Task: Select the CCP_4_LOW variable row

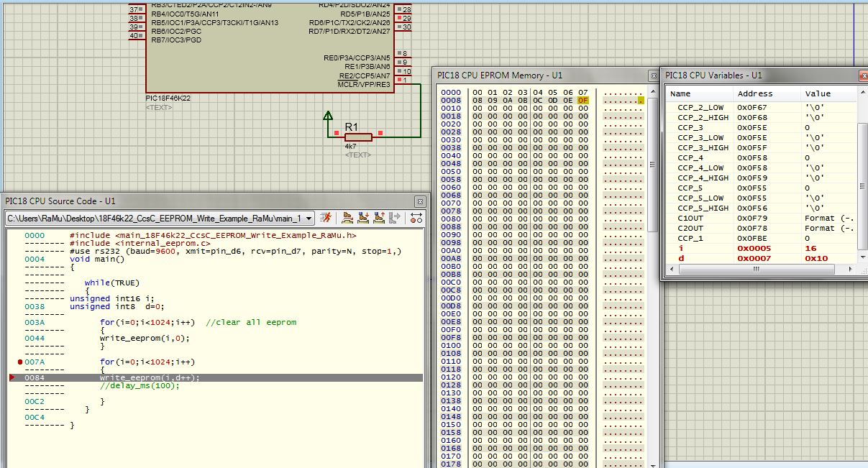Action: [761, 168]
